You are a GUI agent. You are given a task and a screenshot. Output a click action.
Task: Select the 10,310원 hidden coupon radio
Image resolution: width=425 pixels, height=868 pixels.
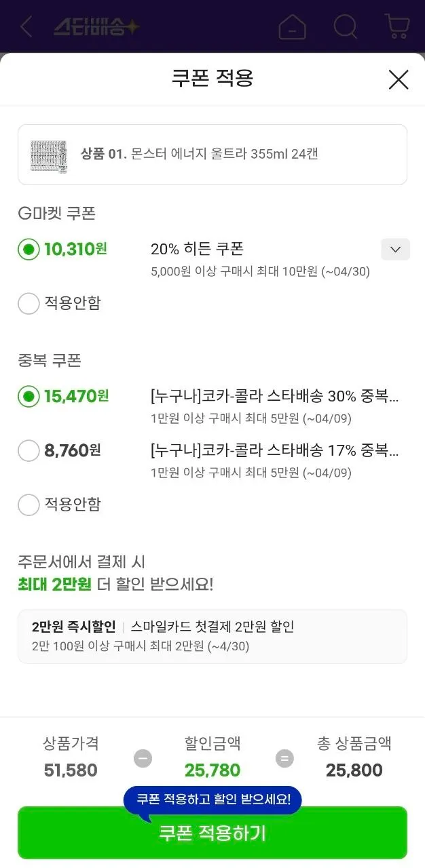click(29, 249)
